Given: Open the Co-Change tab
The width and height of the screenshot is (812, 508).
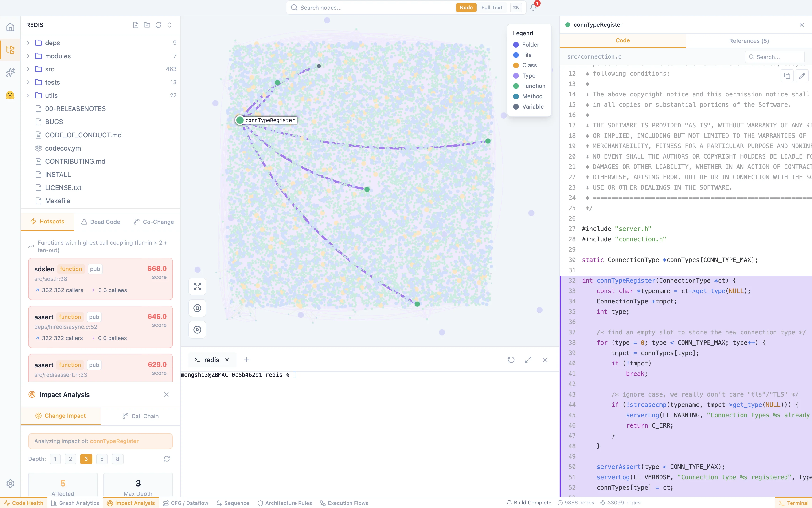Looking at the screenshot, I should point(154,222).
